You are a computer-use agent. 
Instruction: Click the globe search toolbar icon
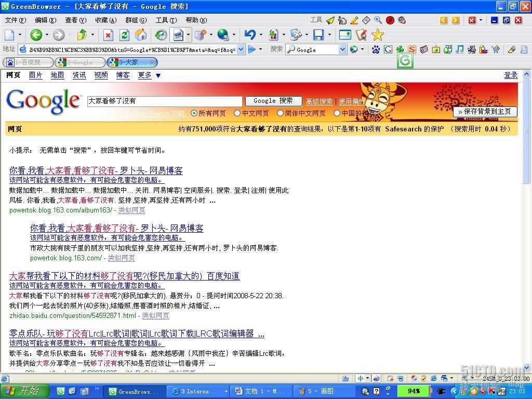[223, 35]
